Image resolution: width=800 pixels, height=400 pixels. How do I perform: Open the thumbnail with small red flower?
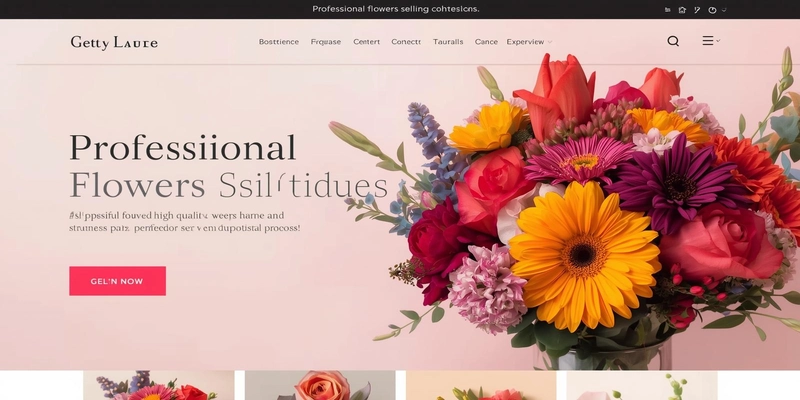click(481, 385)
